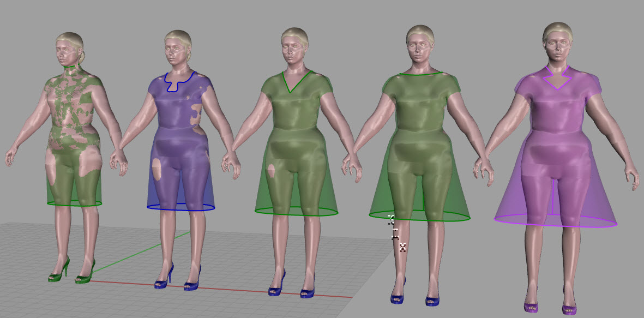Click the green Y-axis line on the grid
Image resolution: width=644 pixels, height=318 pixels.
coord(142,251)
